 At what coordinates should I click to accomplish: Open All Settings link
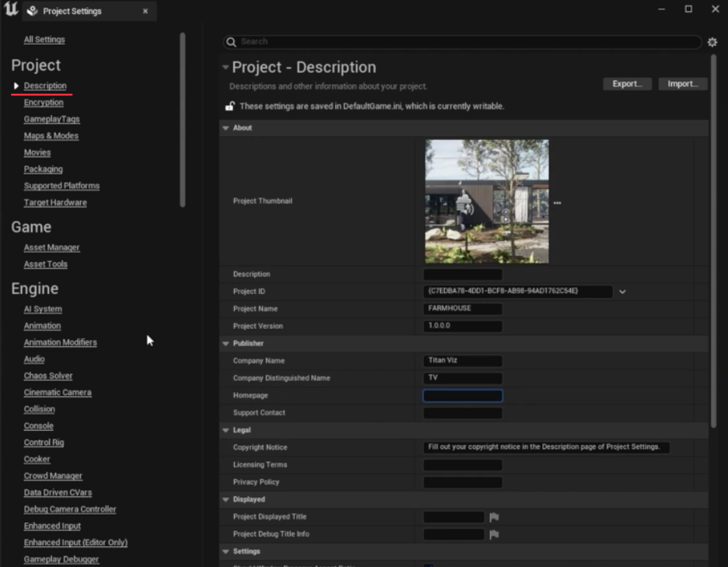44,40
